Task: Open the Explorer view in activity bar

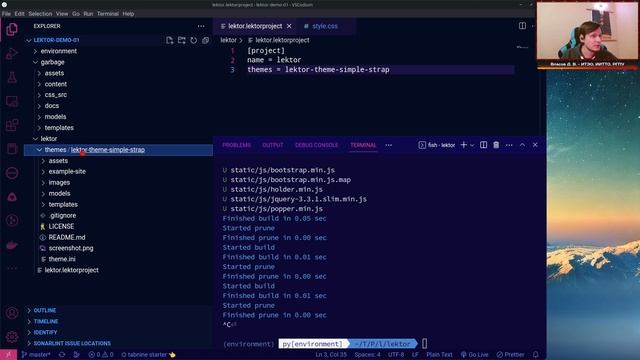Action: click(x=12, y=30)
